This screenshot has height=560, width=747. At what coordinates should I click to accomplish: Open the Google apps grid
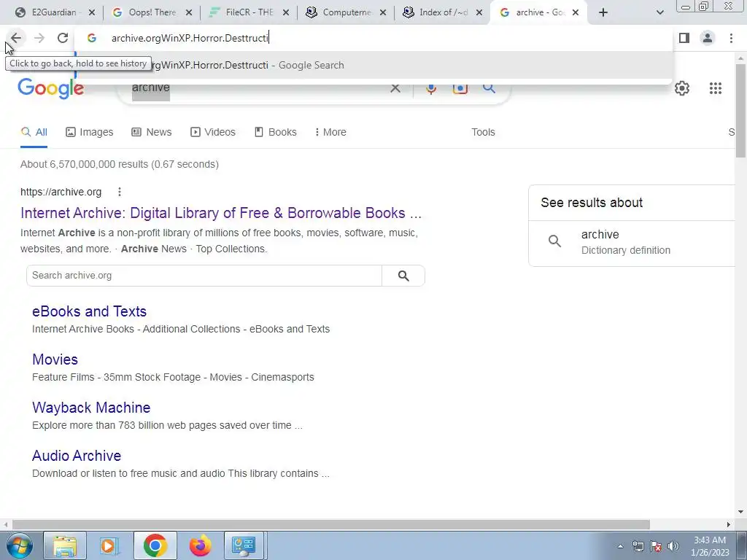tap(715, 88)
